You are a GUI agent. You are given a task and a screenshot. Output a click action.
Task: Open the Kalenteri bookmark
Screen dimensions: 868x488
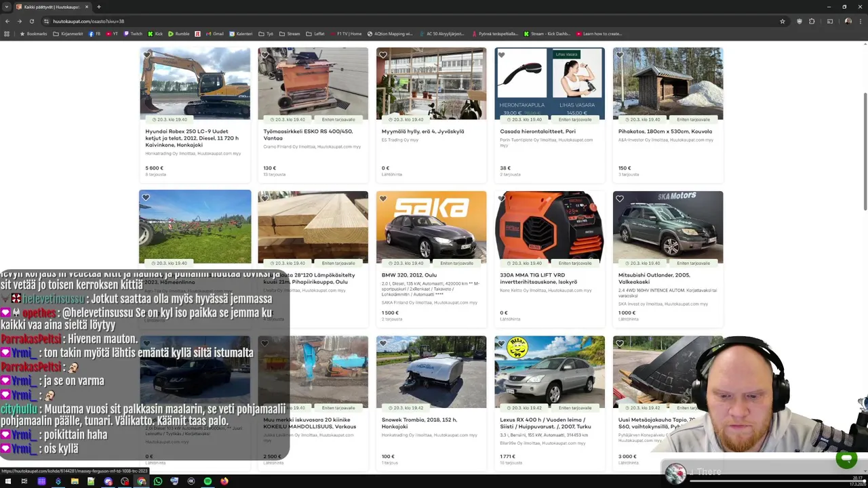pyautogui.click(x=241, y=33)
